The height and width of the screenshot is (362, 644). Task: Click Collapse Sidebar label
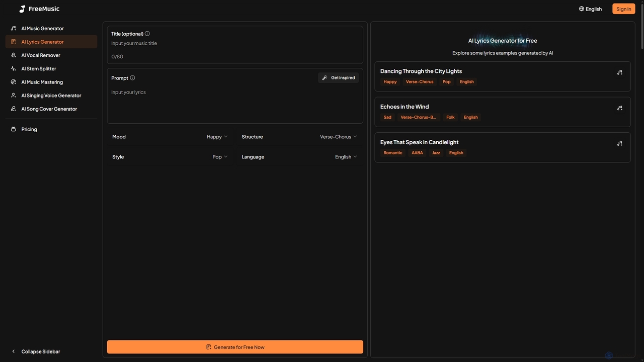pyautogui.click(x=41, y=351)
